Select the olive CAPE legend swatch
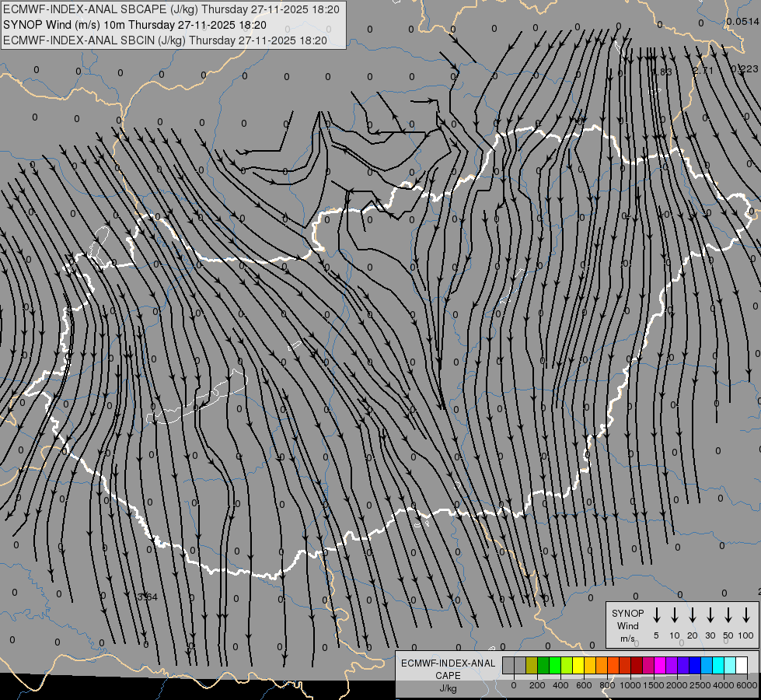Viewport: 761px width, 700px height. pyautogui.click(x=532, y=666)
